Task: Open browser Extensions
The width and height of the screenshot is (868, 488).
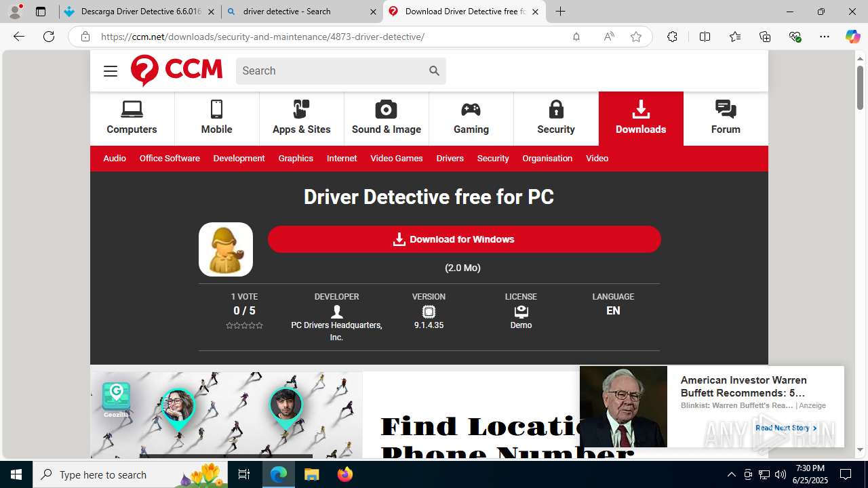Action: [672, 37]
